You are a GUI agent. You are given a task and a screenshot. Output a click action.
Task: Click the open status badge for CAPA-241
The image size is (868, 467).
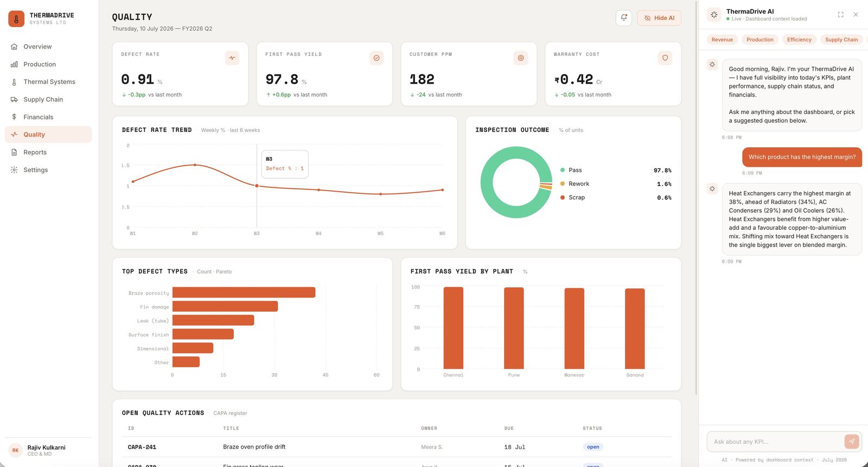click(x=593, y=447)
